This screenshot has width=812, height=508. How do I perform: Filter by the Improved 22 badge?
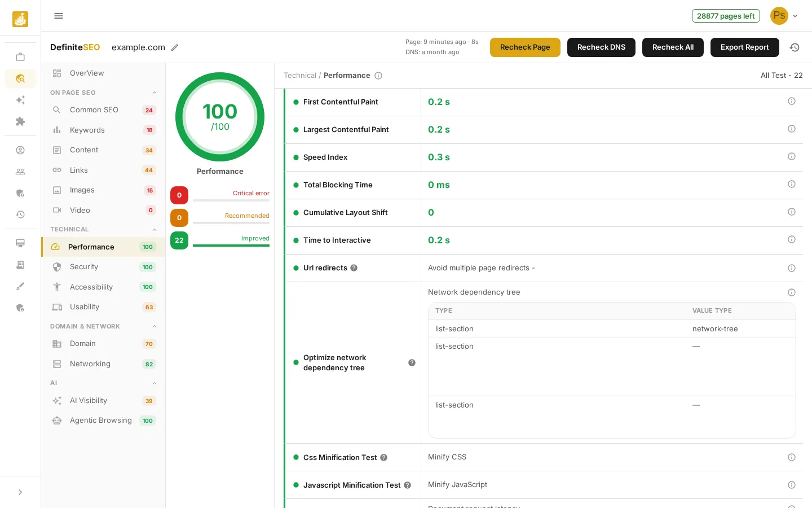[x=179, y=240]
